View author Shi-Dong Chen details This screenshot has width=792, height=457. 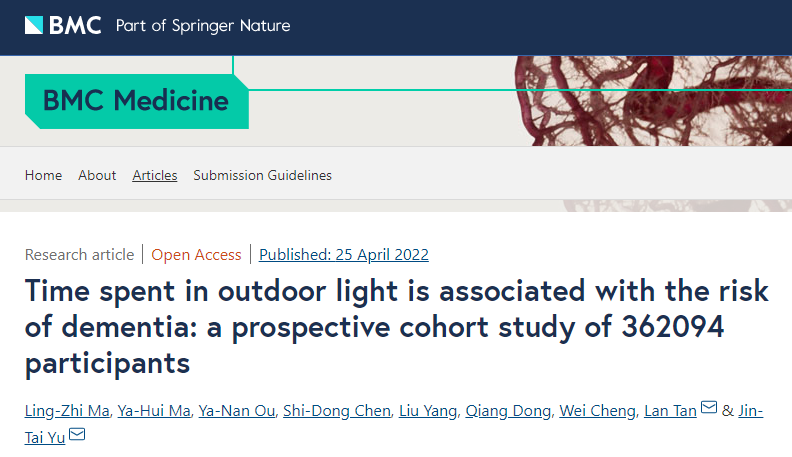click(x=337, y=411)
